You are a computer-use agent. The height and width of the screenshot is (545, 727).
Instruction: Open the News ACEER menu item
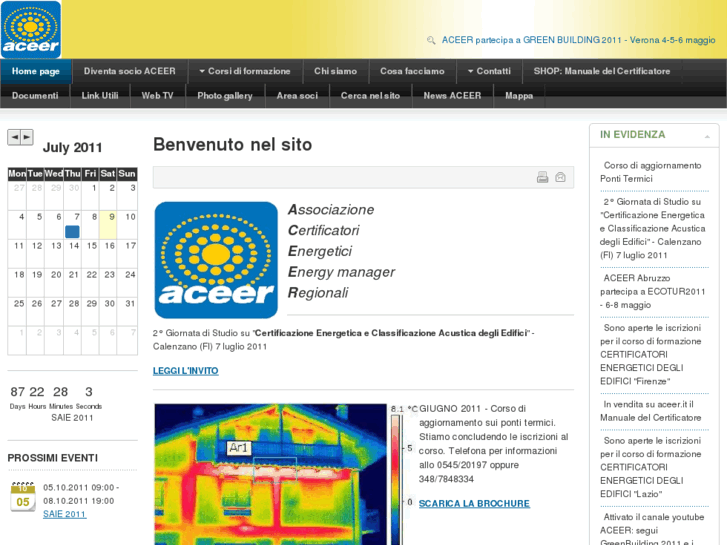point(453,96)
